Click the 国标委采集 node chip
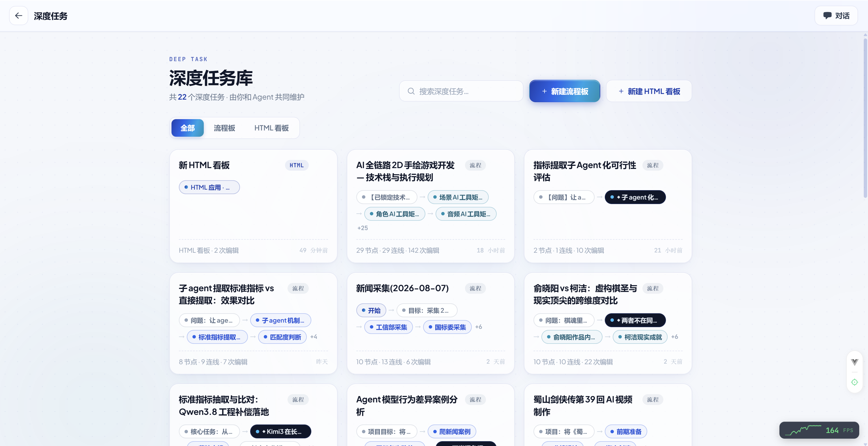868x446 pixels. (x=447, y=327)
